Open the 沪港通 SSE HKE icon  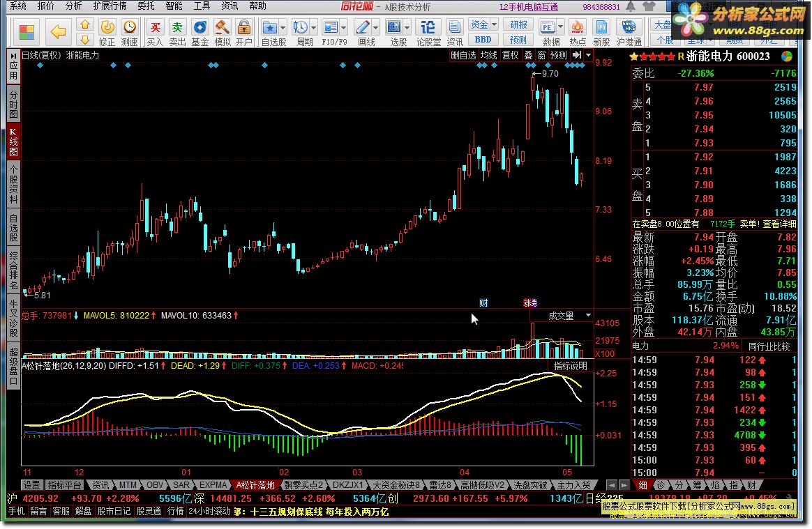(x=629, y=32)
